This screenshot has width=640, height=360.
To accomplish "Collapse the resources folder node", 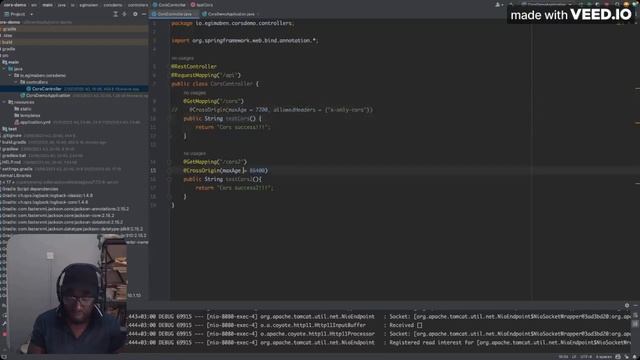I will (x=4, y=102).
